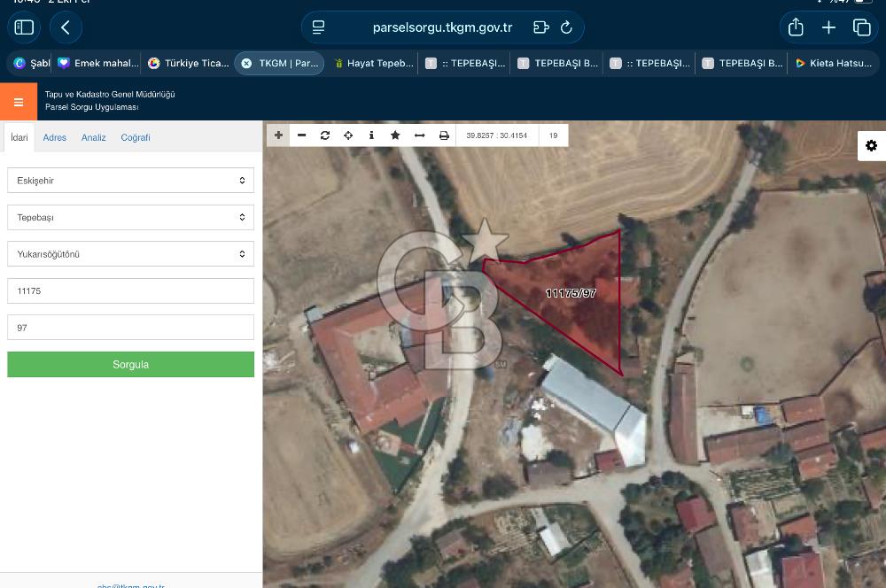Click the map info tool icon
The image size is (886, 588).
pyautogui.click(x=371, y=135)
